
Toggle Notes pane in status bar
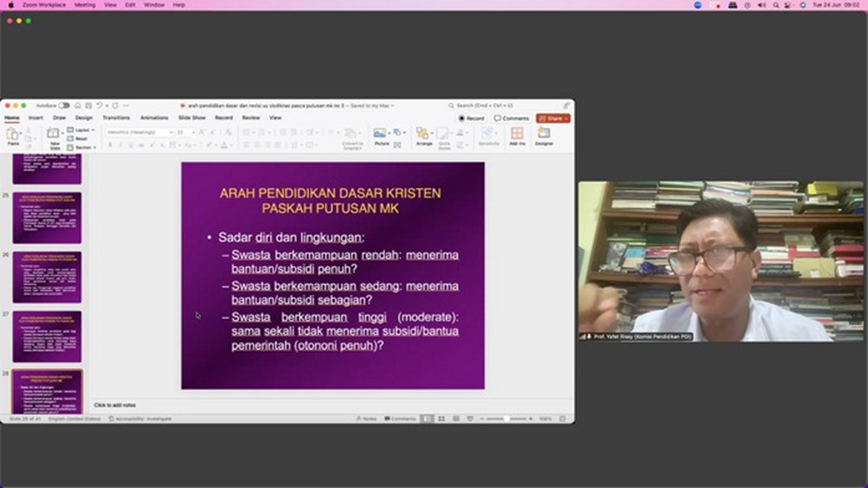(x=367, y=419)
